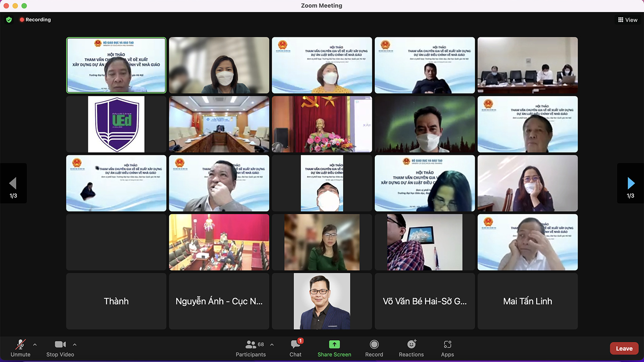Select Võ Văn Bé Hai participant tile

click(x=425, y=301)
